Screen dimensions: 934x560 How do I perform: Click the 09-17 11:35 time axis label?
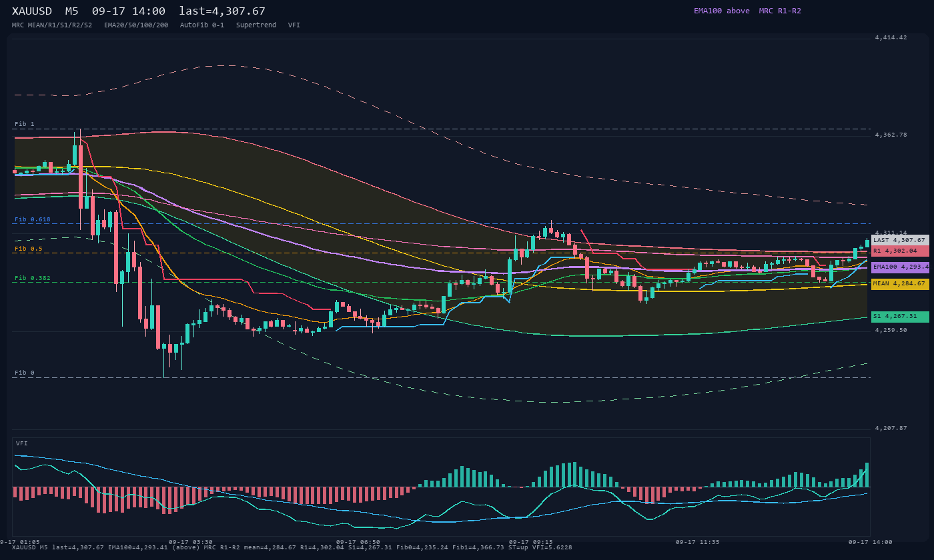click(x=698, y=542)
